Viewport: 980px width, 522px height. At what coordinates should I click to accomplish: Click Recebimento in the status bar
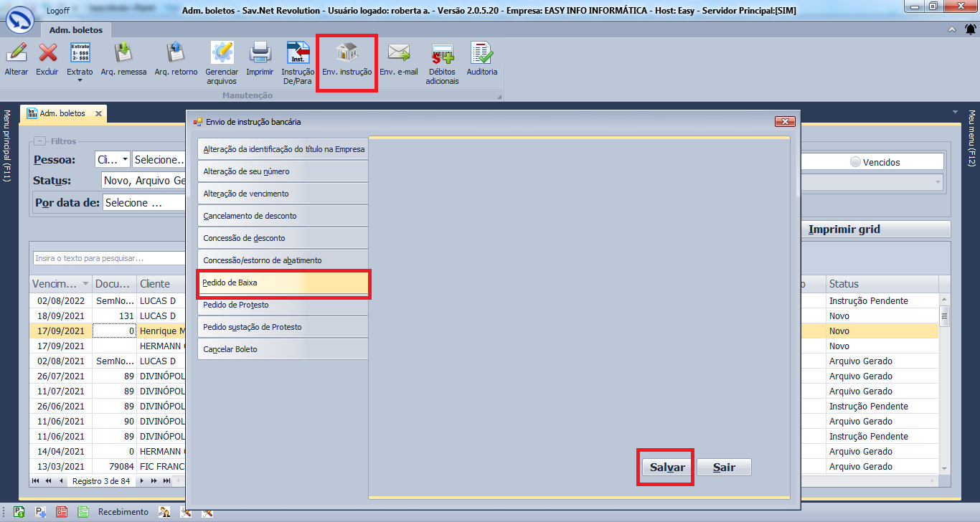pyautogui.click(x=123, y=512)
